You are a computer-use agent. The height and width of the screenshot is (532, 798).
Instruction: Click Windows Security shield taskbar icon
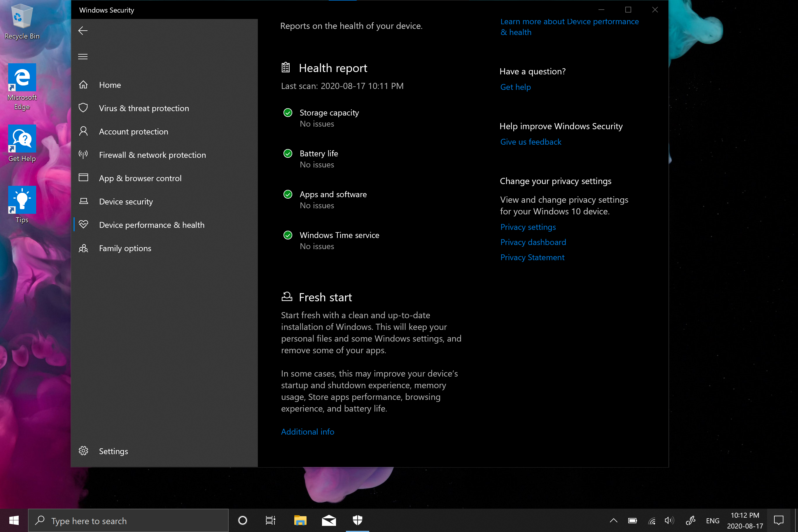(358, 520)
